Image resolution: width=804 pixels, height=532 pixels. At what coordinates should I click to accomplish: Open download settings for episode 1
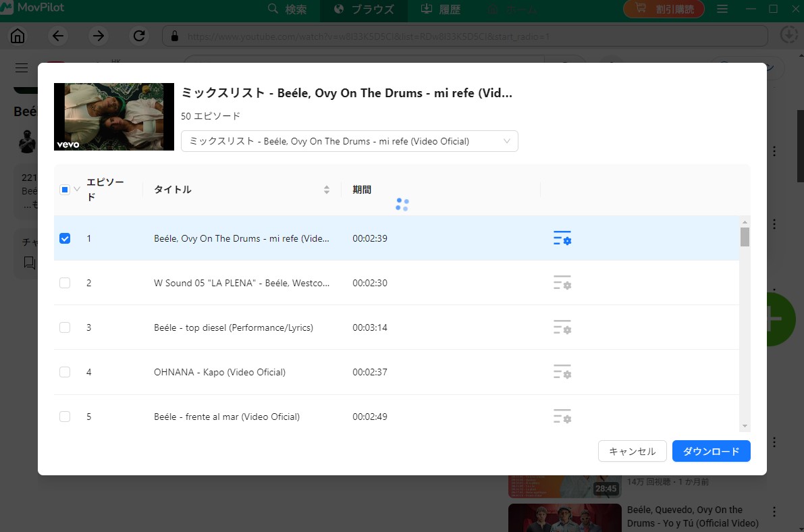[562, 238]
